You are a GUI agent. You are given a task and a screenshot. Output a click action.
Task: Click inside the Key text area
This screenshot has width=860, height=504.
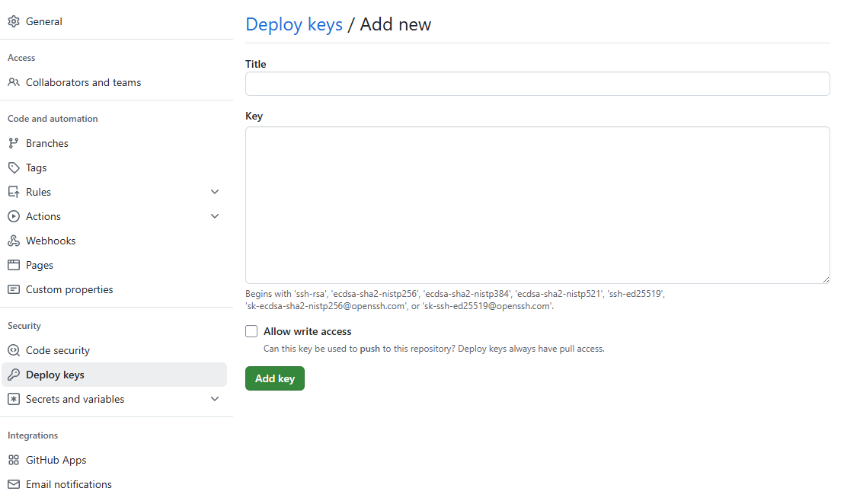click(x=537, y=204)
